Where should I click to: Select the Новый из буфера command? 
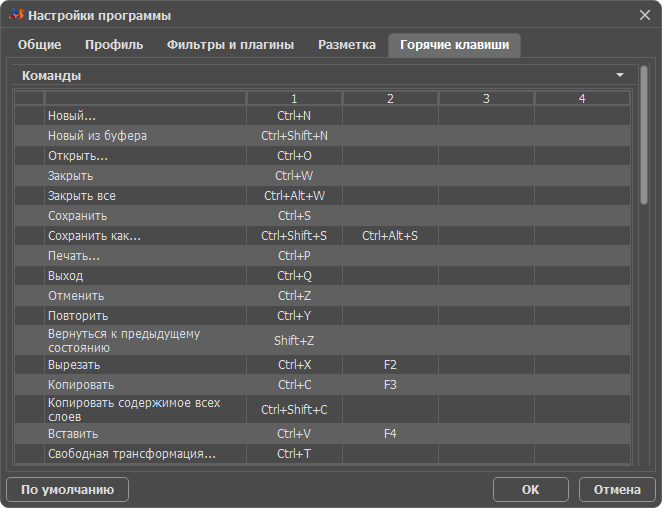pyautogui.click(x=145, y=136)
